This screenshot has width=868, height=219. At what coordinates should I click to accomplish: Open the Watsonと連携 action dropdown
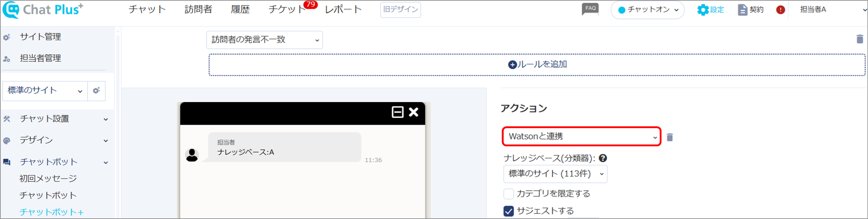581,136
